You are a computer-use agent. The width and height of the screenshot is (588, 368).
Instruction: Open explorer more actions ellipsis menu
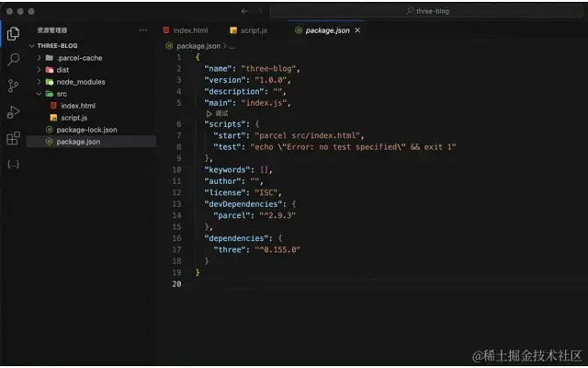click(143, 30)
